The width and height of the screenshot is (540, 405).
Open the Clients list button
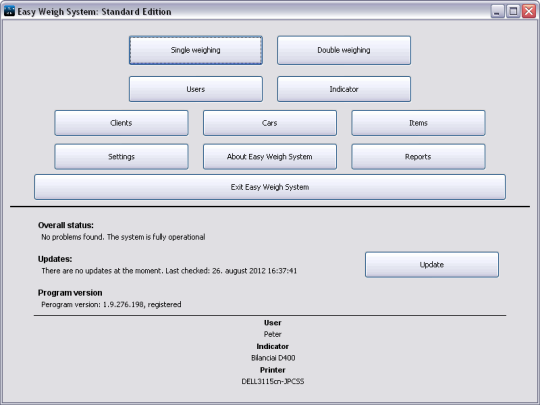[x=121, y=123]
